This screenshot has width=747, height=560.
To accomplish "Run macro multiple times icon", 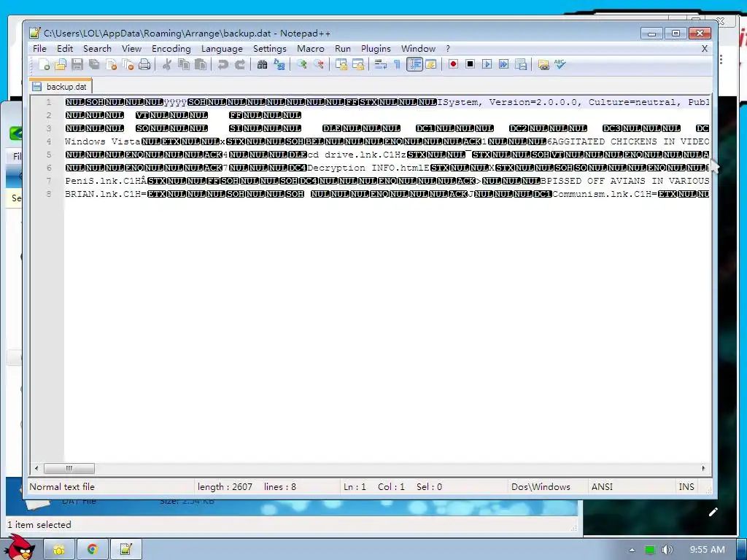I will click(x=503, y=64).
